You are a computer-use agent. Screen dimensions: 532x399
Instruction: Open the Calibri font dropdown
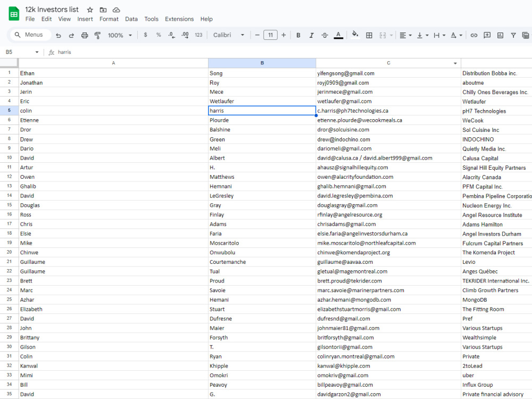[229, 35]
